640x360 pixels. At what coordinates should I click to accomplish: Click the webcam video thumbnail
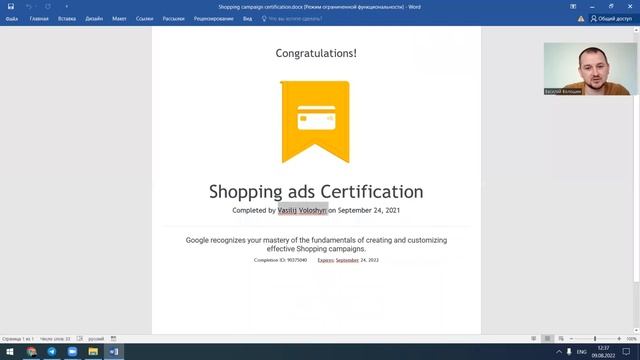(x=590, y=69)
